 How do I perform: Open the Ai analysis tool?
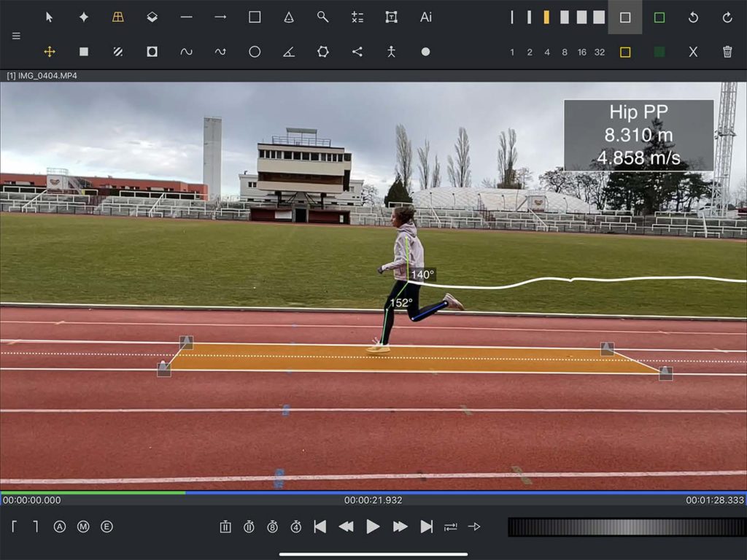pyautogui.click(x=425, y=16)
